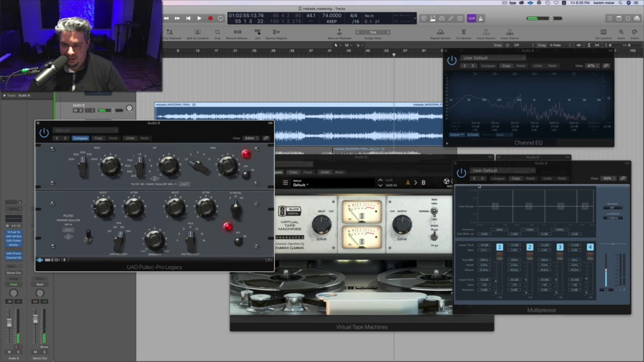Rewind using the transport rewind button
This screenshot has height=362, width=644.
click(x=166, y=19)
